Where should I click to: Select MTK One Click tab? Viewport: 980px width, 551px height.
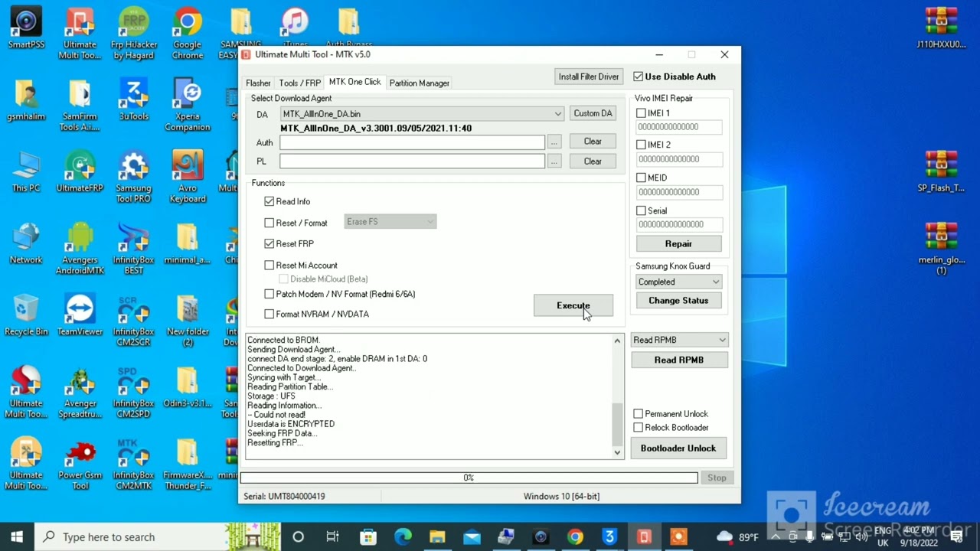[354, 82]
